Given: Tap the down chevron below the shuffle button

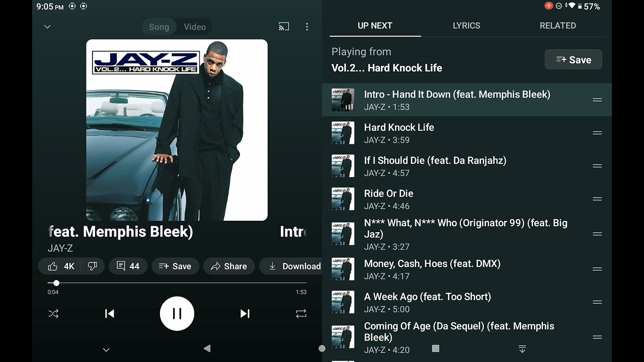Looking at the screenshot, I should coord(106,350).
